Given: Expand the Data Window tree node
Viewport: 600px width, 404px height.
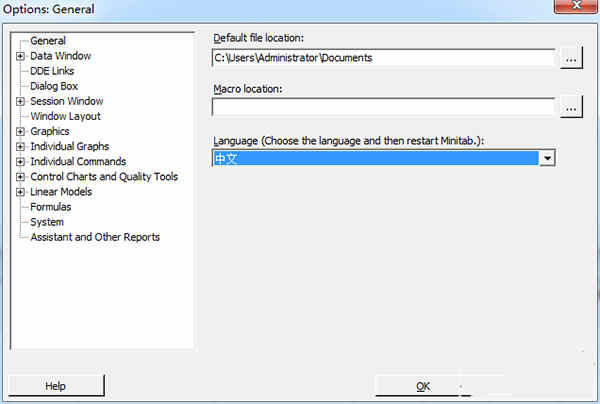Looking at the screenshot, I should click(20, 56).
